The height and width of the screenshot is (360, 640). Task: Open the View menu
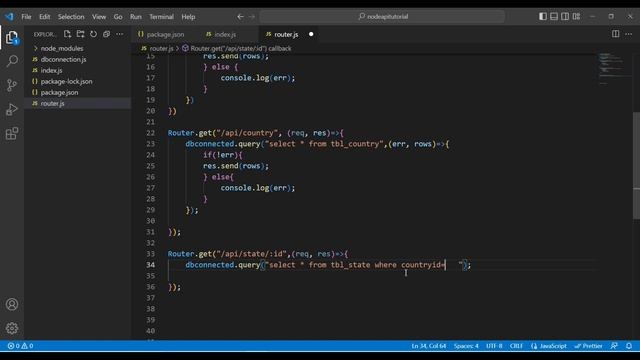pos(99,17)
